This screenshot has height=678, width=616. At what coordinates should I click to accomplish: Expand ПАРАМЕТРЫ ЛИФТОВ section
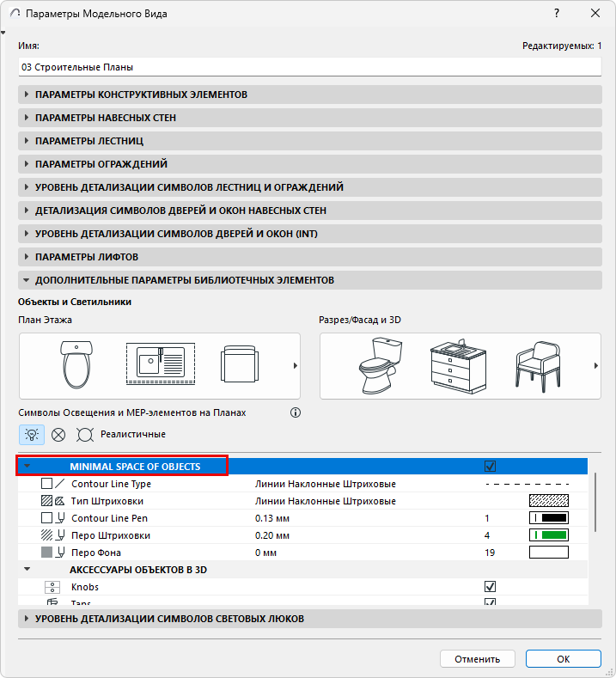click(310, 257)
